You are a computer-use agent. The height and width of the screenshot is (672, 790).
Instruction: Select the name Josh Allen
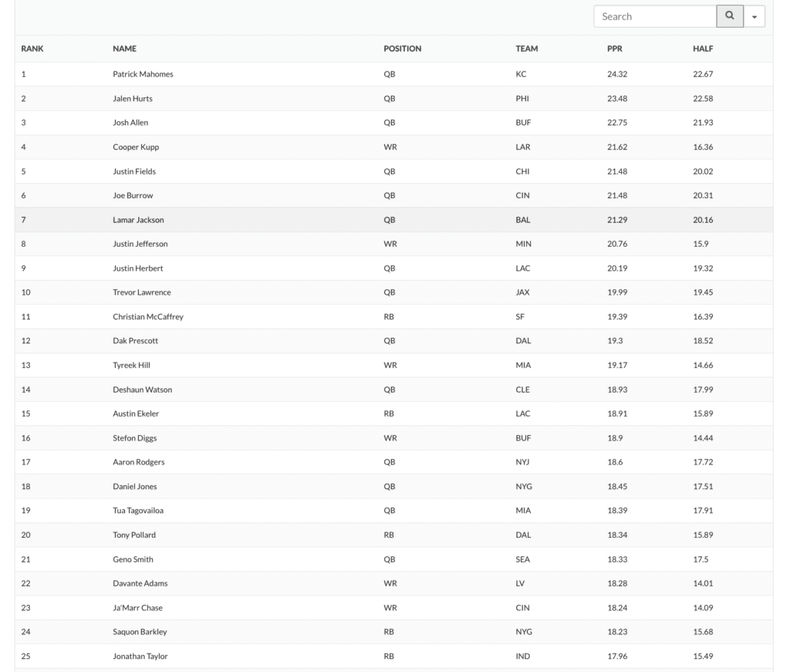[130, 123]
